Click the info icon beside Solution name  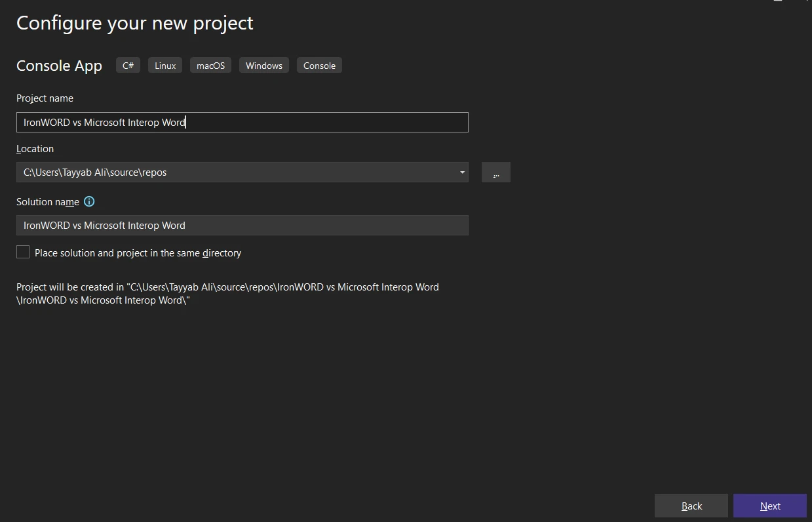89,202
